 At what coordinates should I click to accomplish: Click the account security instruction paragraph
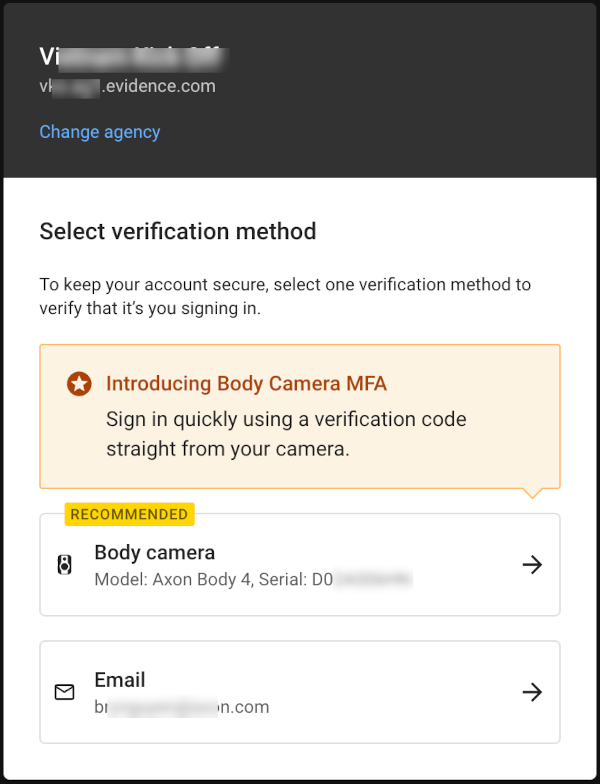click(x=285, y=296)
